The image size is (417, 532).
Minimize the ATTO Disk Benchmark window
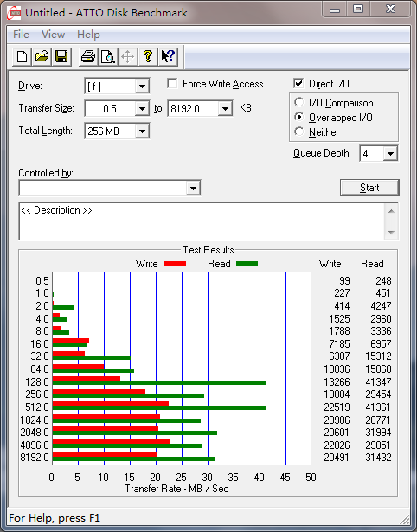pyautogui.click(x=335, y=10)
